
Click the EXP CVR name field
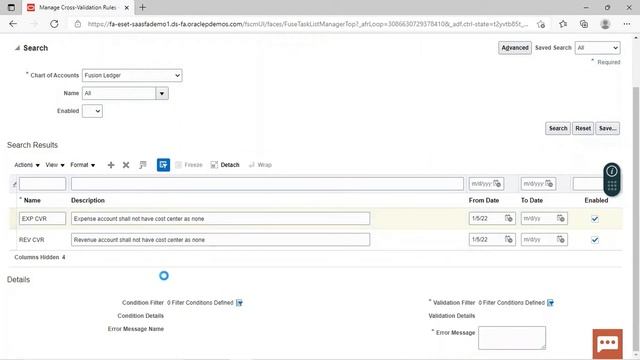42,219
